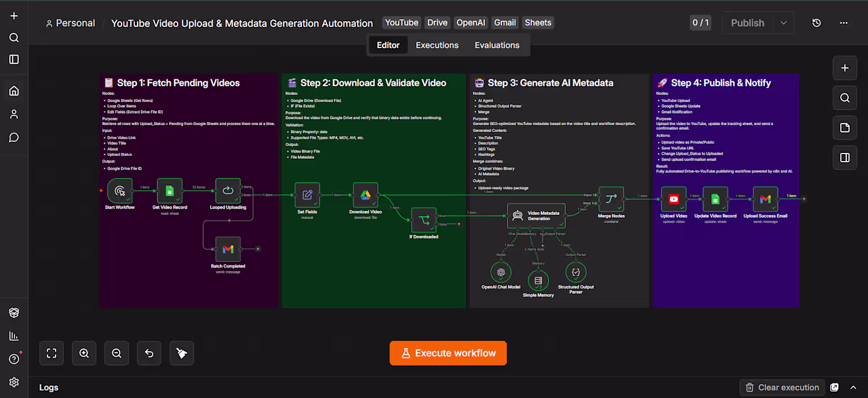868x398 pixels.
Task: Switch to the Executions tab
Action: (437, 45)
